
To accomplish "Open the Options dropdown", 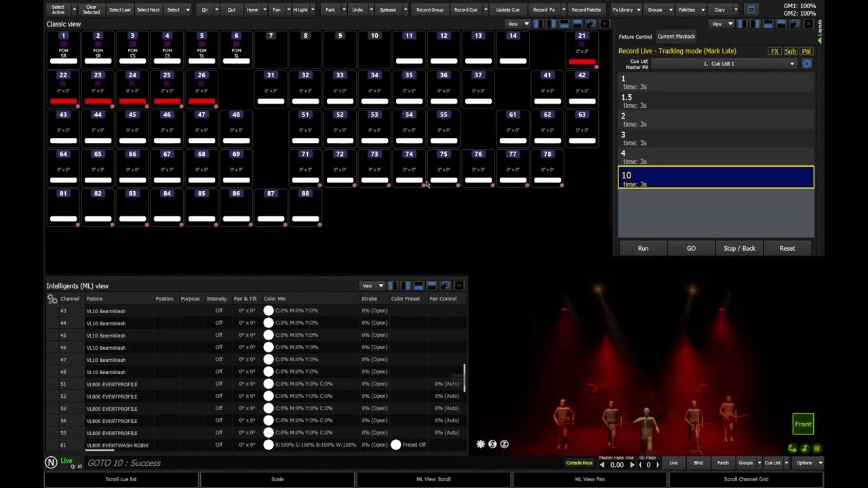I will point(808,463).
